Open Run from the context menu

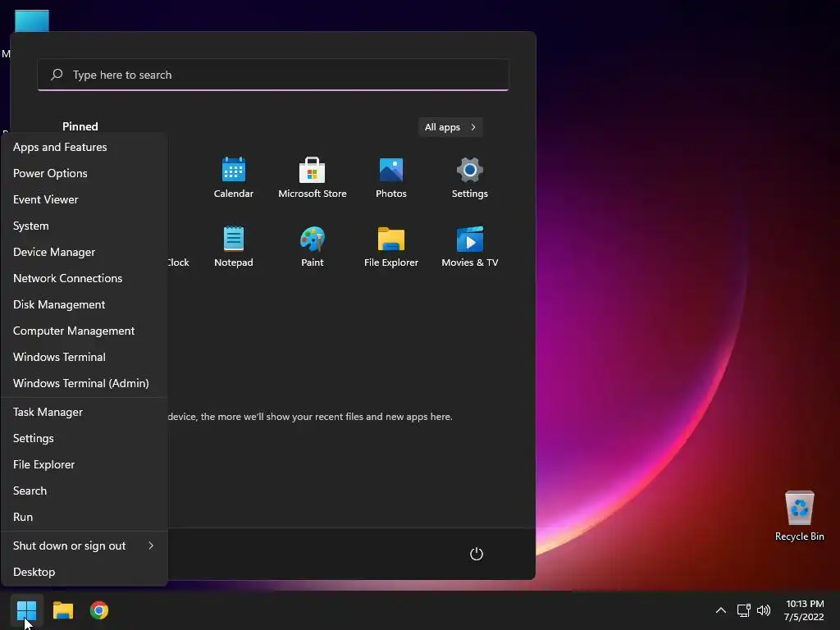[84, 518]
